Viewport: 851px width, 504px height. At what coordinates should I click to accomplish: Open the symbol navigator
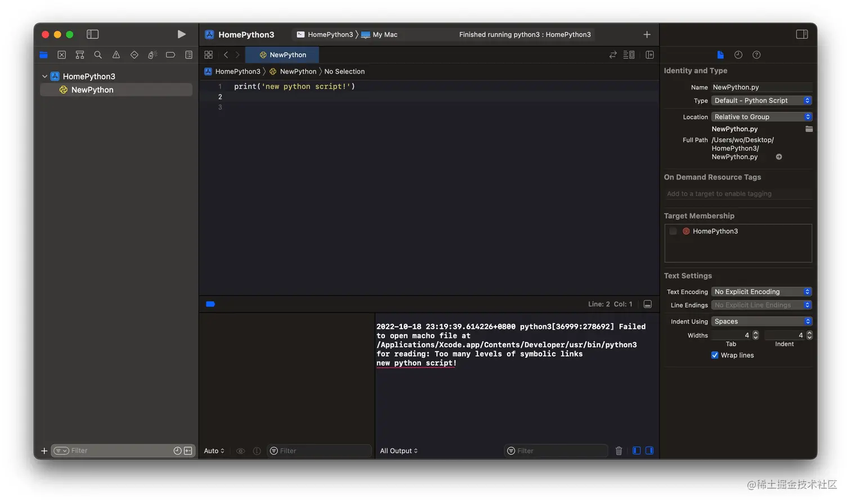80,55
